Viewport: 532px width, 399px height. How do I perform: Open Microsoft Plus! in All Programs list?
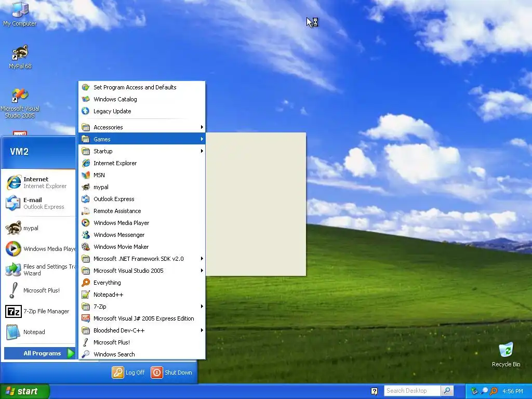[142, 342]
